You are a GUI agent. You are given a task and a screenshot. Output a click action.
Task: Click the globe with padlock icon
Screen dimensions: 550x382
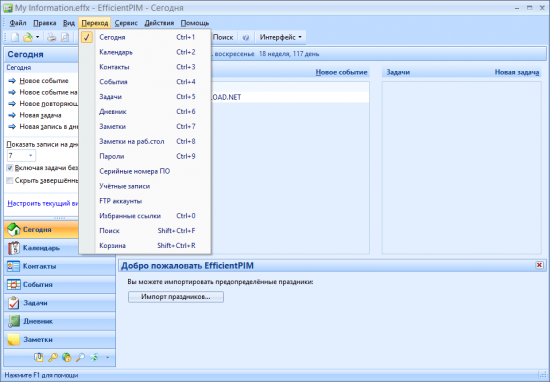point(67,357)
